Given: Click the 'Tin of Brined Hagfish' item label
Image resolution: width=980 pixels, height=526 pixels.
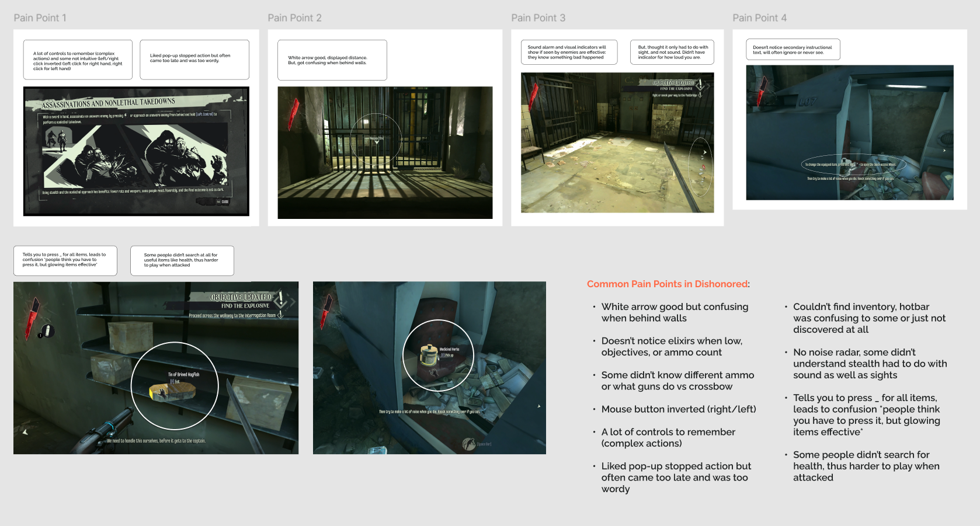Looking at the screenshot, I should 184,375.
